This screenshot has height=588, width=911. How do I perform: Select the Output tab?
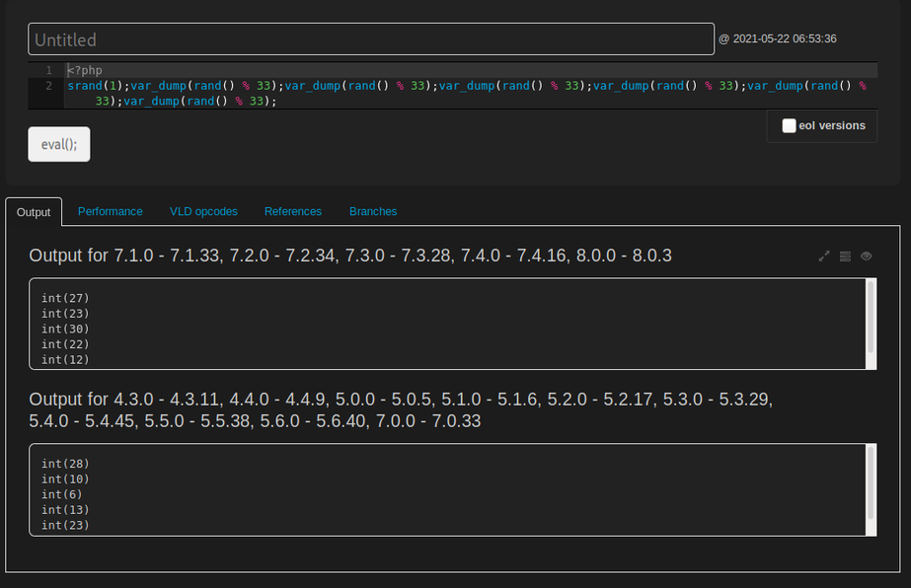click(34, 212)
